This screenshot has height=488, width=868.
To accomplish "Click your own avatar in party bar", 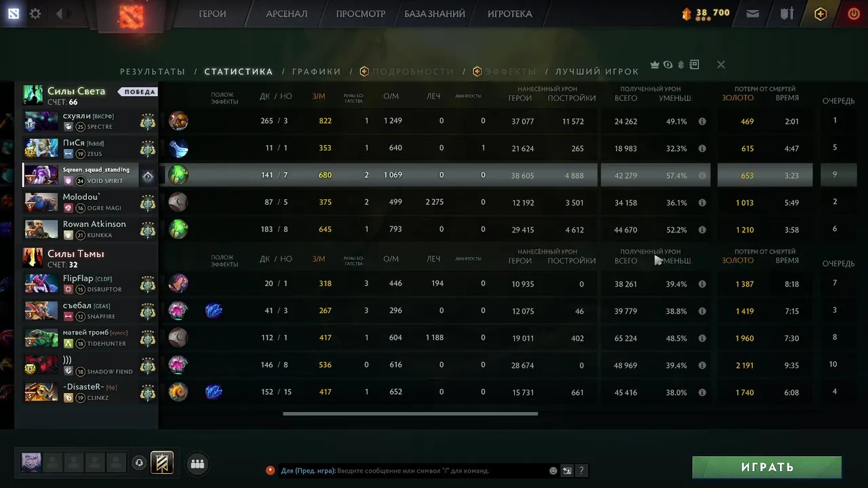I will (31, 462).
